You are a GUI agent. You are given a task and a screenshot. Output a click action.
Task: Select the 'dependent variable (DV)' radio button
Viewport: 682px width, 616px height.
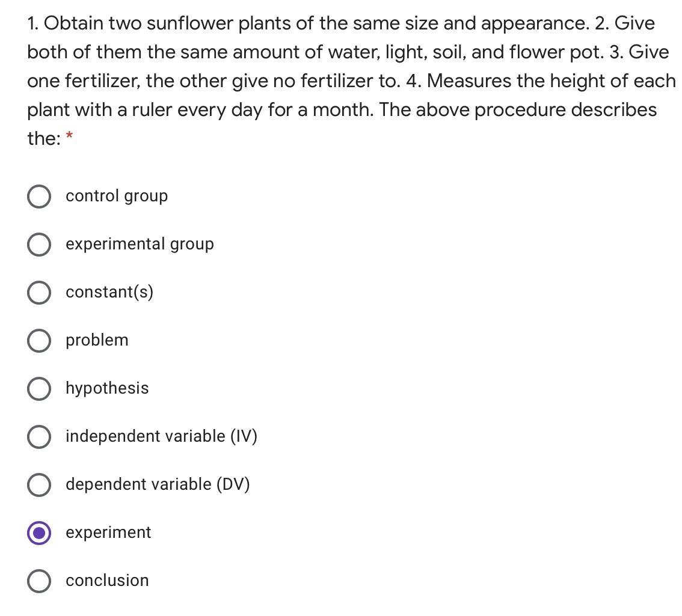click(x=39, y=485)
